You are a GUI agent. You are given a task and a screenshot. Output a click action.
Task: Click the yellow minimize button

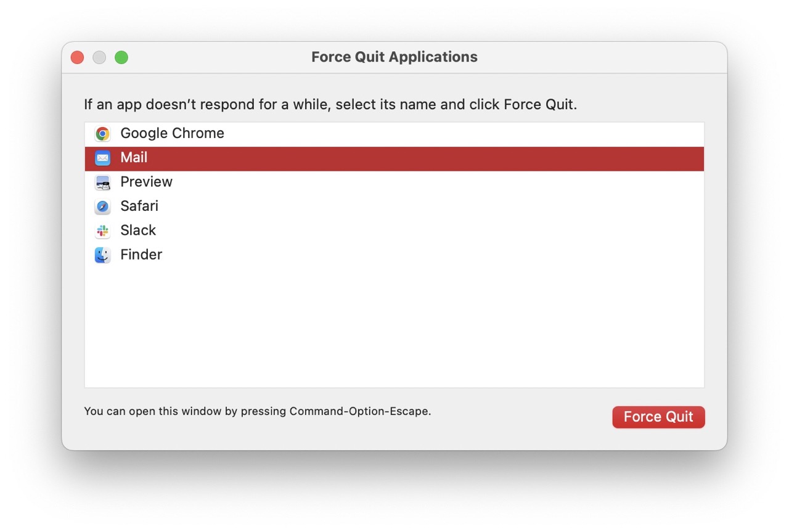(99, 57)
